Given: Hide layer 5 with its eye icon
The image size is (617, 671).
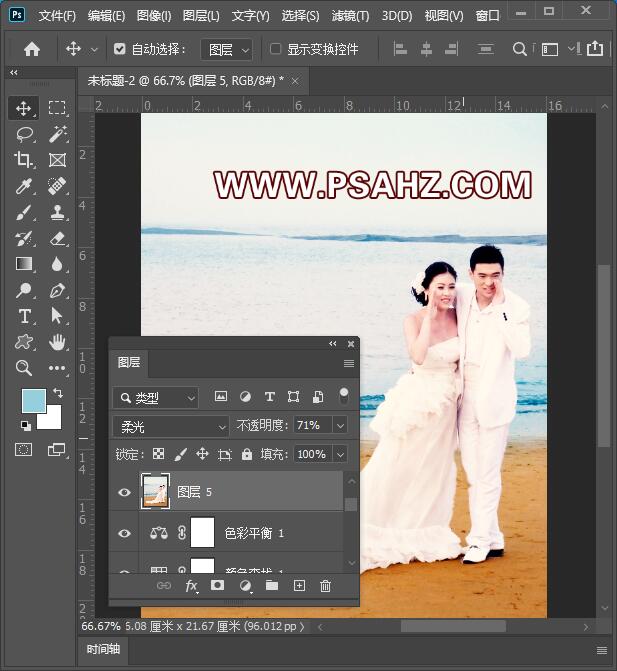Looking at the screenshot, I should coord(125,492).
